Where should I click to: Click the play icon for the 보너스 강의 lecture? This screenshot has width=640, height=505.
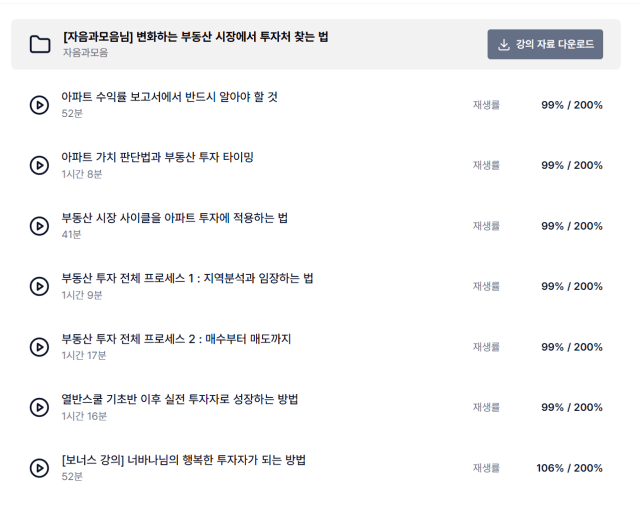(x=40, y=468)
